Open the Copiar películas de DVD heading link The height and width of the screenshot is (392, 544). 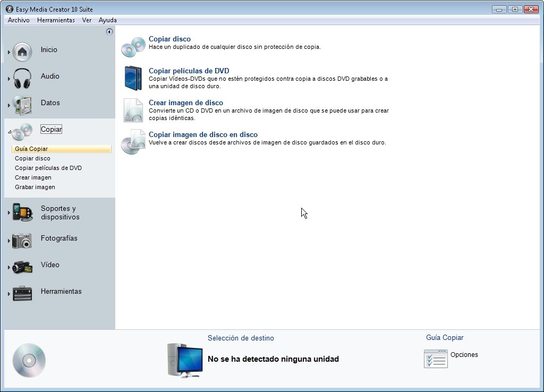coord(189,71)
